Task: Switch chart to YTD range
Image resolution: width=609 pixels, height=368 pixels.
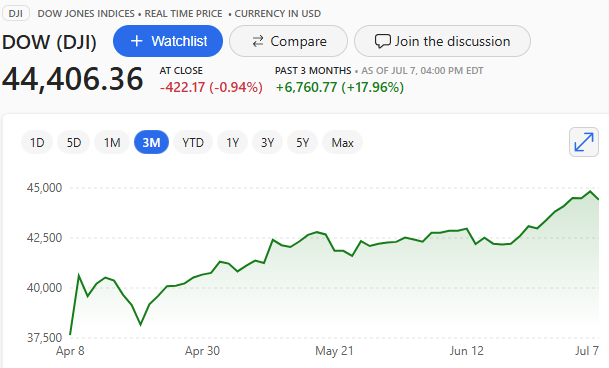Action: point(193,143)
